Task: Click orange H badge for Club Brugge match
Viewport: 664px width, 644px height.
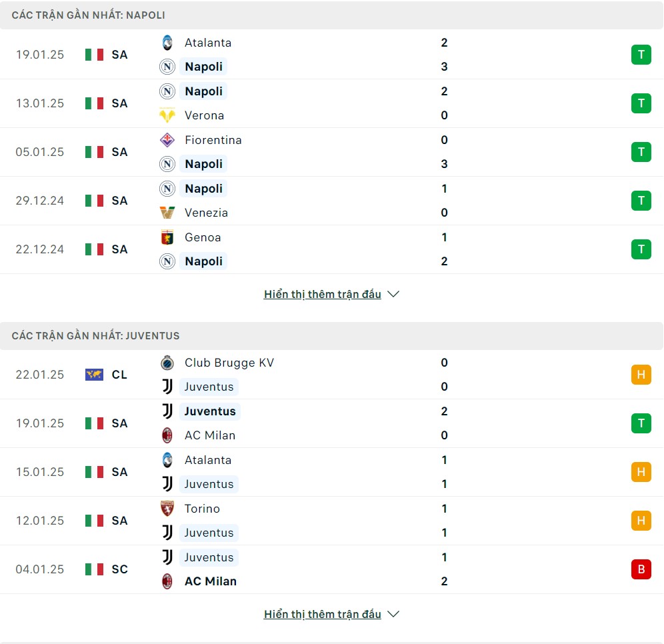Action: [641, 375]
